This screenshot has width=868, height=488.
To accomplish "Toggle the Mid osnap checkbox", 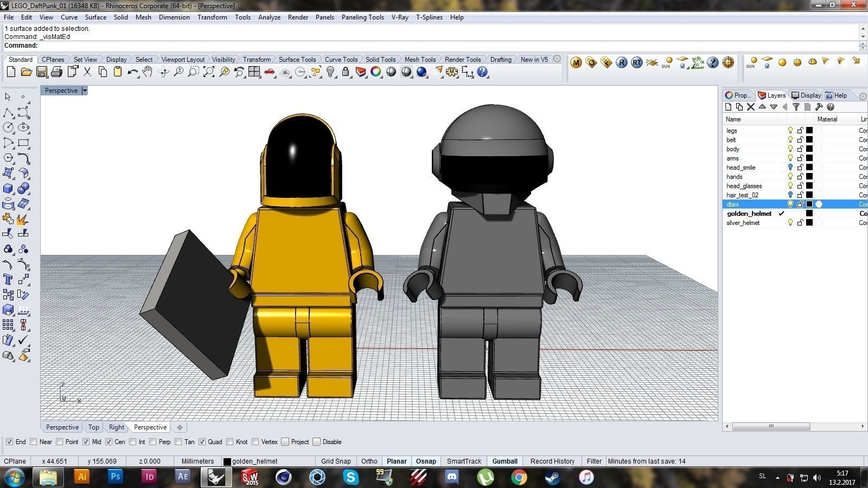I will (x=86, y=442).
